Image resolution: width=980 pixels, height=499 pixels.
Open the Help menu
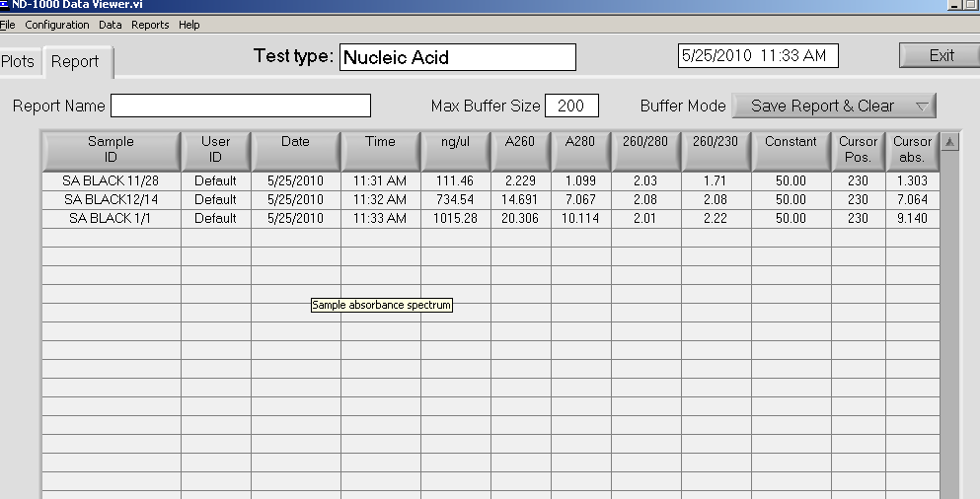coord(188,25)
